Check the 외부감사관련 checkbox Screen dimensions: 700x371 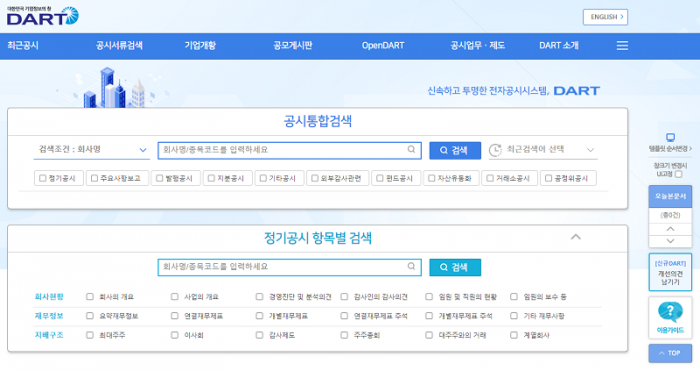pos(315,178)
